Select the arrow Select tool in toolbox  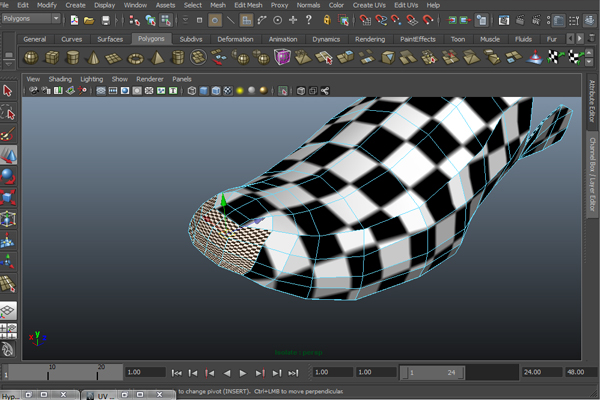[x=8, y=91]
